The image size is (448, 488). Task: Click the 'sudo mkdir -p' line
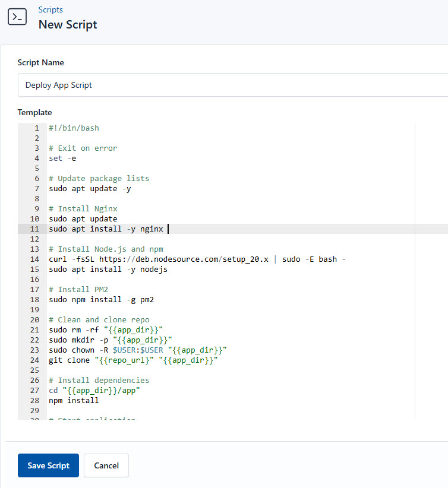tap(111, 340)
